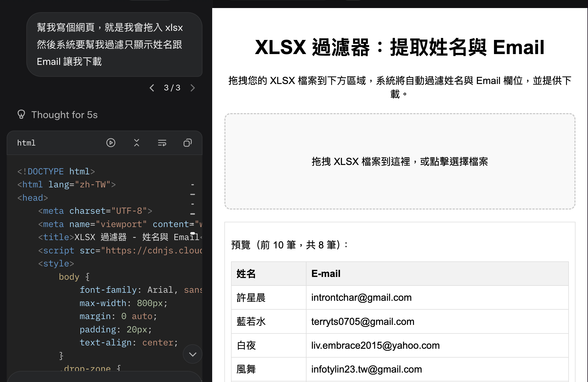
Task: Select 許星晨's email cell in the preview table
Action: [x=361, y=297]
